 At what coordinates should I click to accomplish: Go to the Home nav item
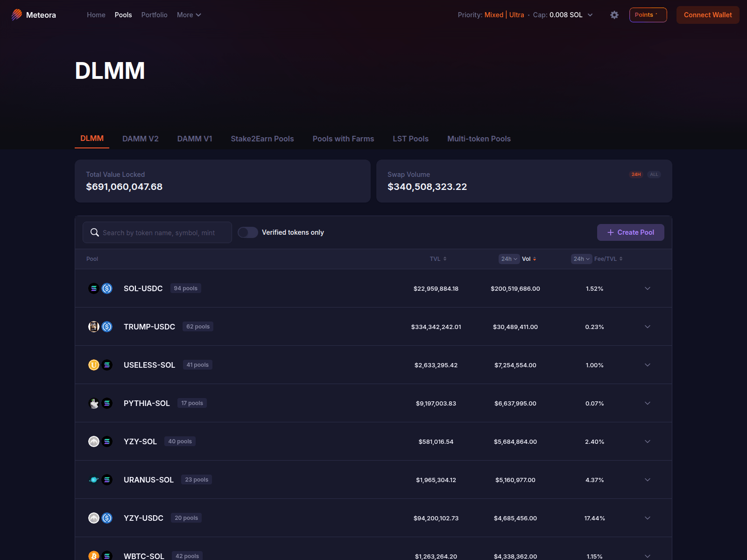click(96, 15)
